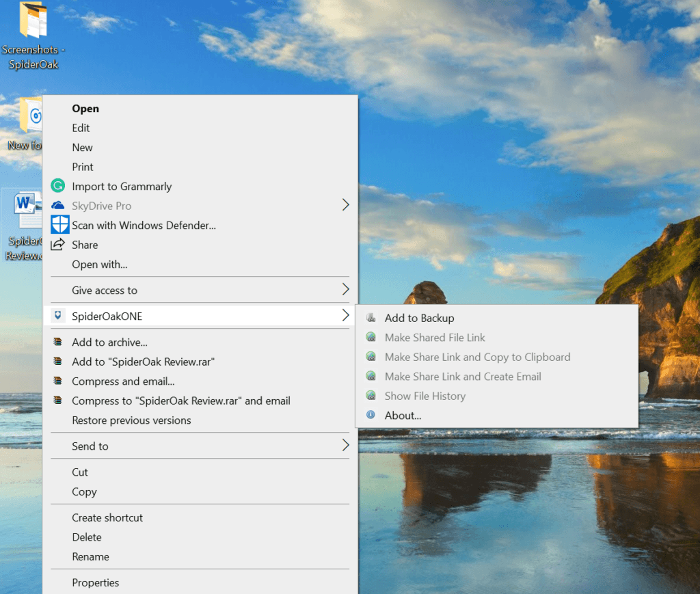Select Scan with Windows Defender...
700x594 pixels.
point(200,226)
